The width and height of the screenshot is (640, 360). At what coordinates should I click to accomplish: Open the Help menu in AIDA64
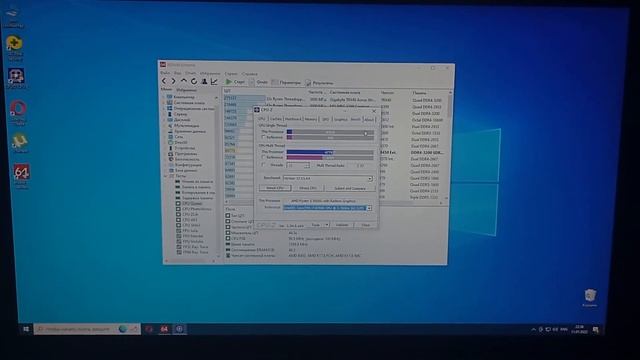pos(249,74)
